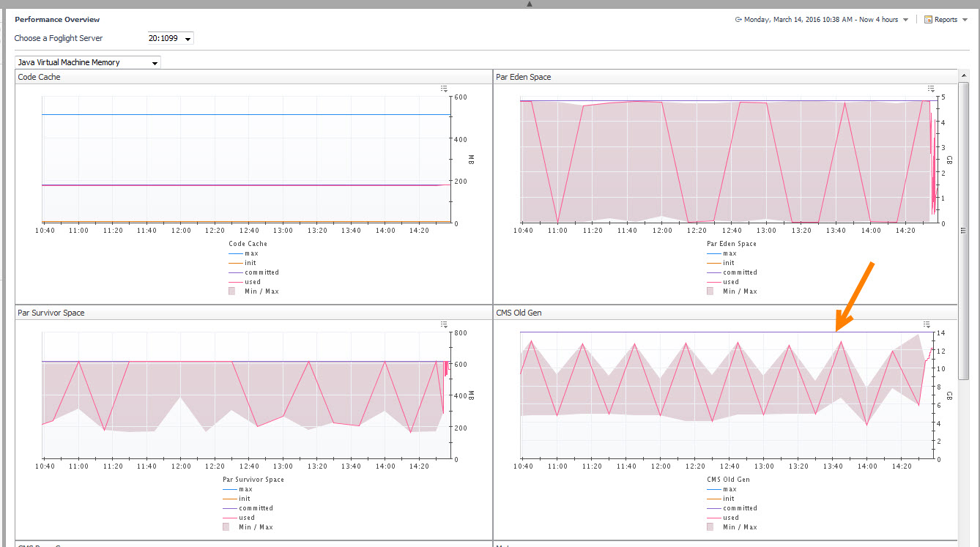Click the 14 axis value on CMS Old Gen chart

tap(940, 333)
